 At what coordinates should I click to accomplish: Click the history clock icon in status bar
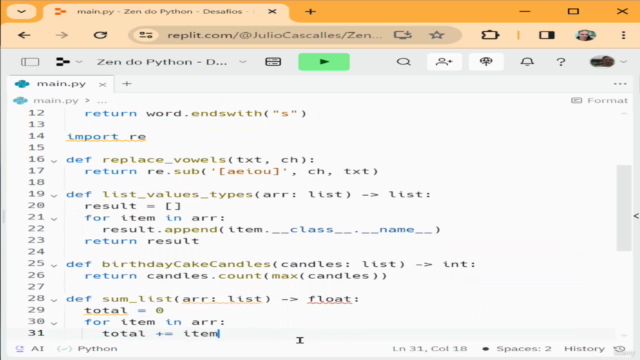[x=619, y=349]
